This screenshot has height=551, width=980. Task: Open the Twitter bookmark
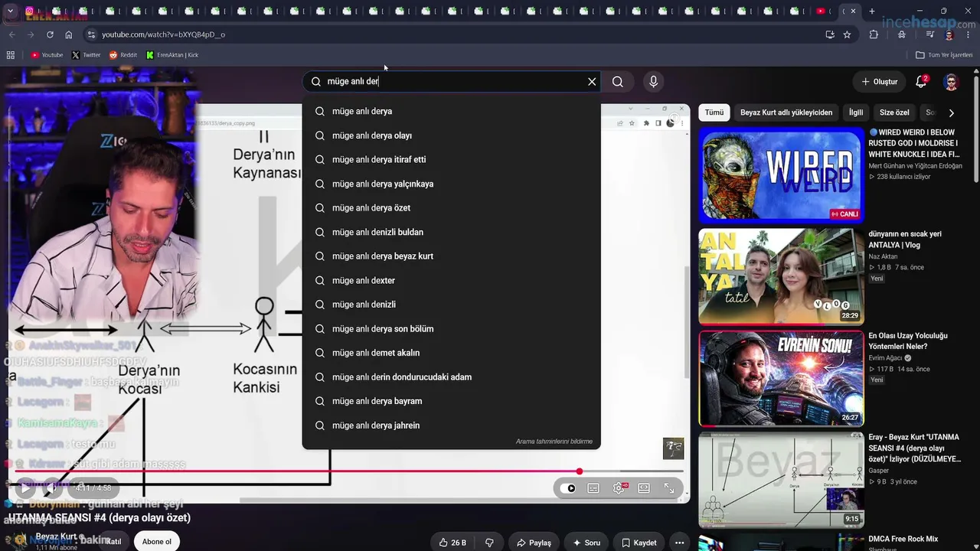pyautogui.click(x=86, y=55)
